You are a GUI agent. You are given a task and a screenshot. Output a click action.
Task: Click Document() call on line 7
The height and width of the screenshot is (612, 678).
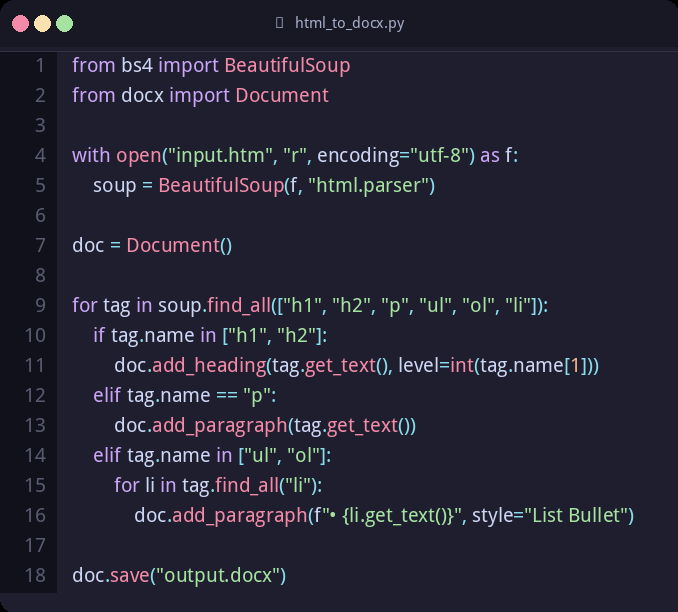tap(179, 246)
